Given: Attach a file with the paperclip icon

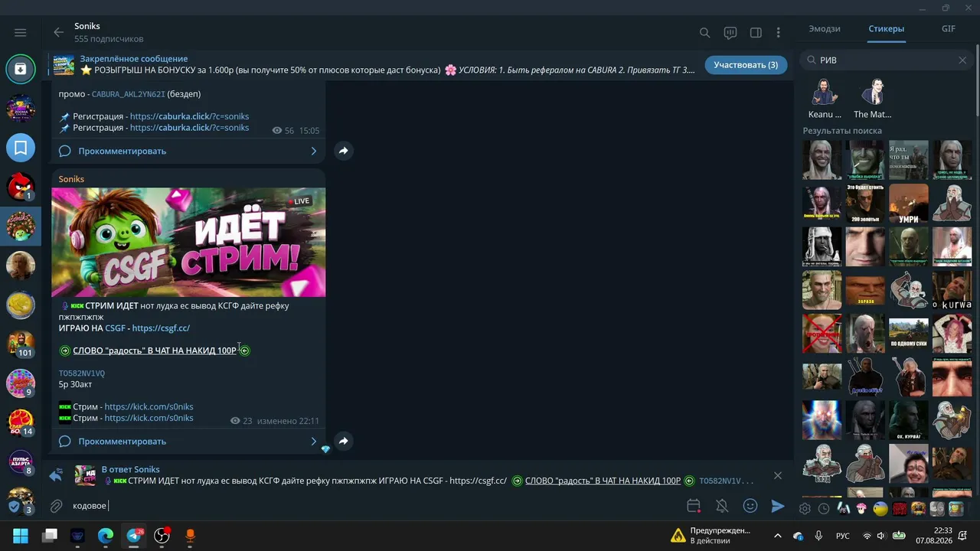Looking at the screenshot, I should point(56,506).
